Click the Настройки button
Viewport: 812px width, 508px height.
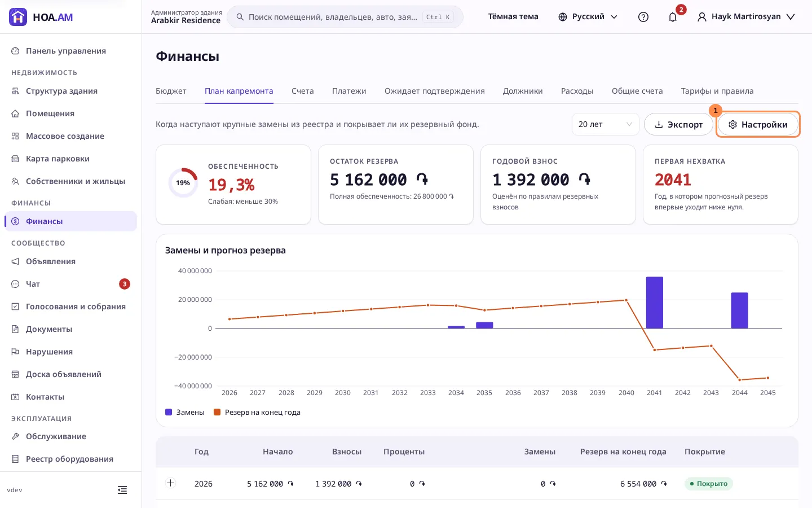pyautogui.click(x=758, y=124)
